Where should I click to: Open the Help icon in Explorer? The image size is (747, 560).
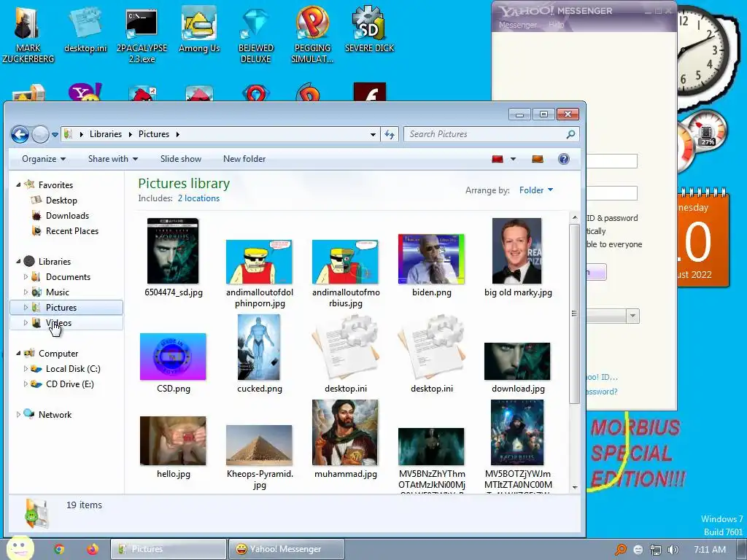click(x=564, y=159)
